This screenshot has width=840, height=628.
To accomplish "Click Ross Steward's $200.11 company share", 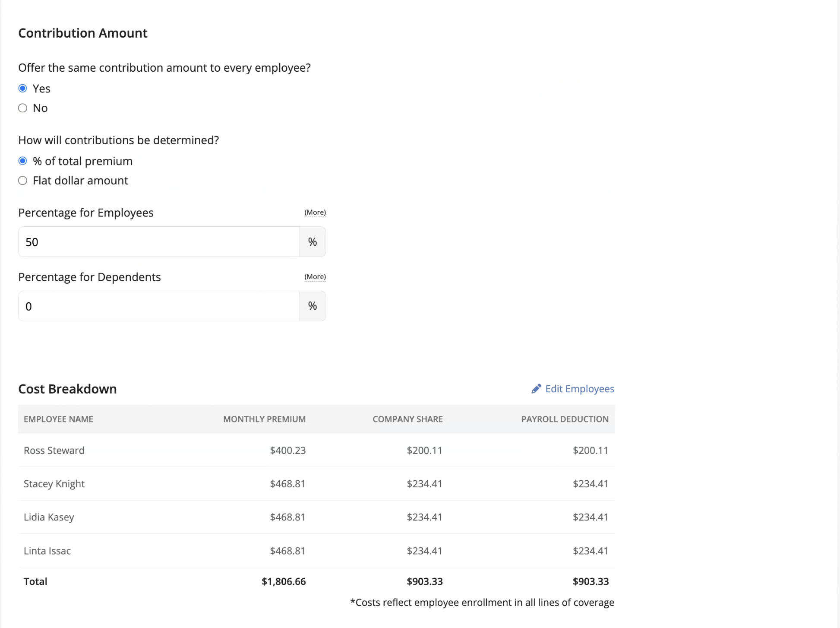I will pos(425,450).
